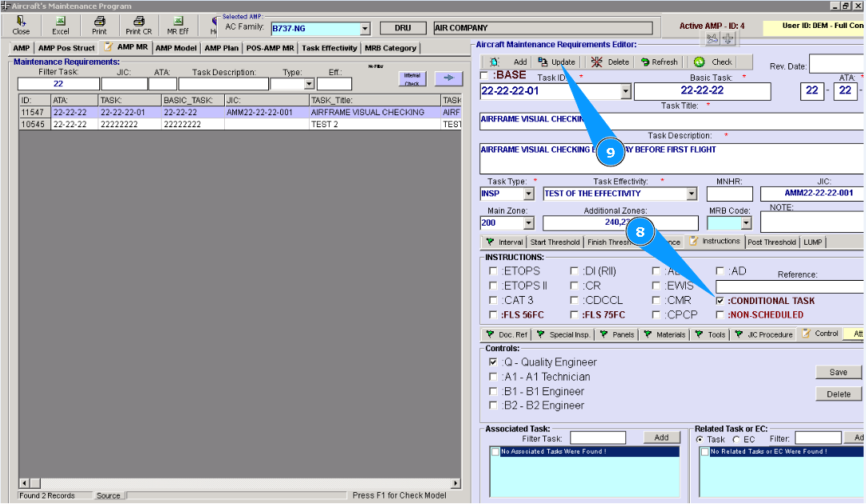This screenshot has width=866, height=504.
Task: Click the DRU button
Action: pos(403,28)
